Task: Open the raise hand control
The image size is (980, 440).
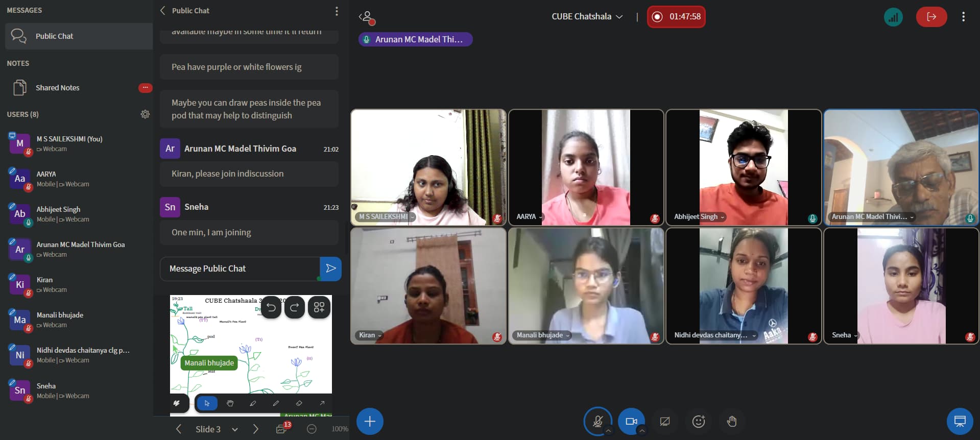Action: pos(731,421)
